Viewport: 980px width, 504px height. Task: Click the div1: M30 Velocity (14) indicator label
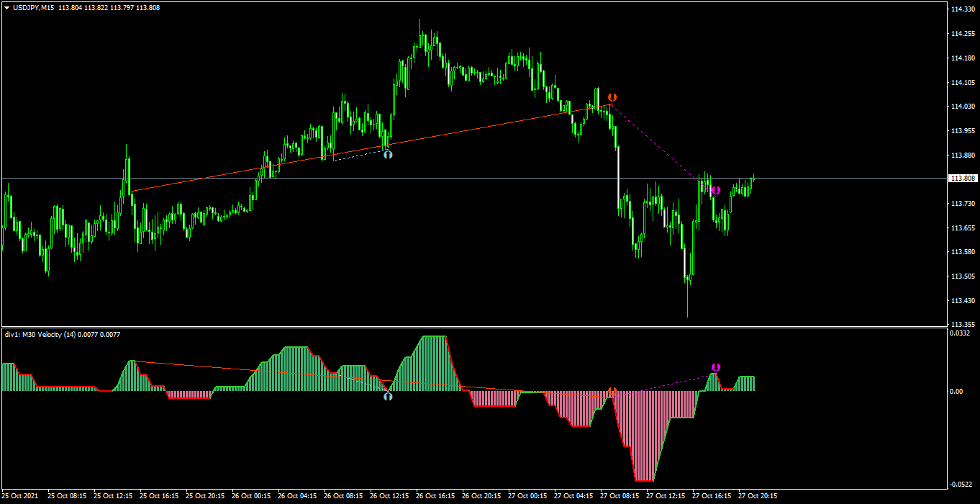tap(50, 334)
